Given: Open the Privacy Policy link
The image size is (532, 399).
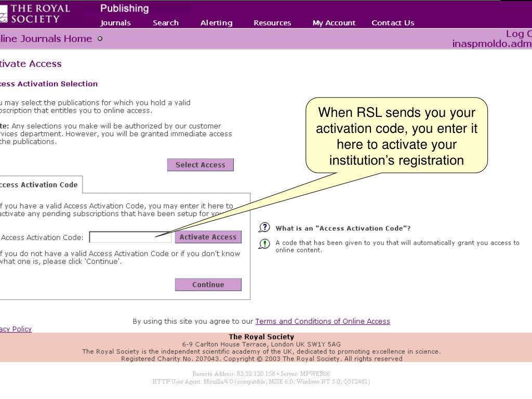Looking at the screenshot, I should pos(16,329).
